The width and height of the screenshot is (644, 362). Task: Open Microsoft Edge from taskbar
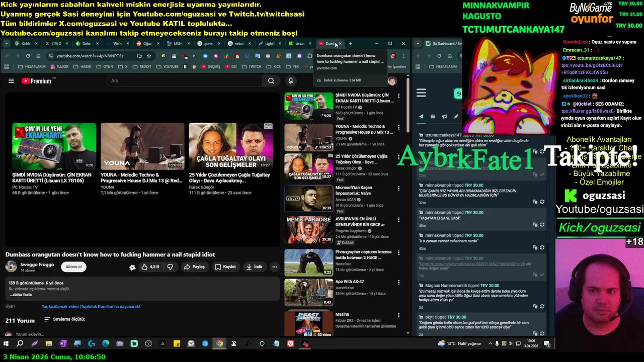tap(106, 344)
